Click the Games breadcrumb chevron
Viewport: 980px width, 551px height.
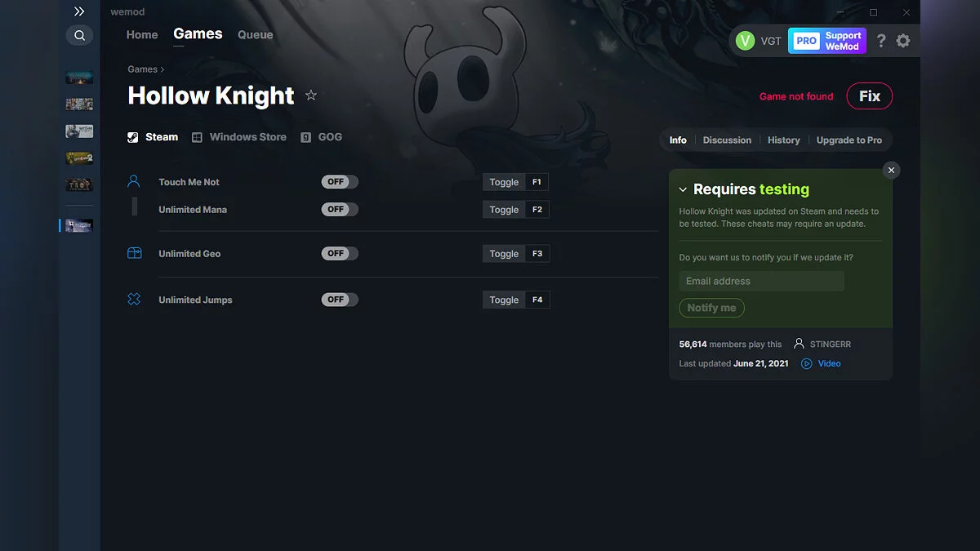click(x=162, y=69)
